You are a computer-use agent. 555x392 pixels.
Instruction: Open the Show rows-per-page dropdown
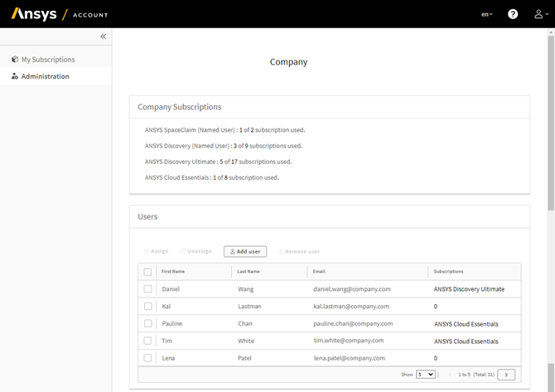point(426,375)
